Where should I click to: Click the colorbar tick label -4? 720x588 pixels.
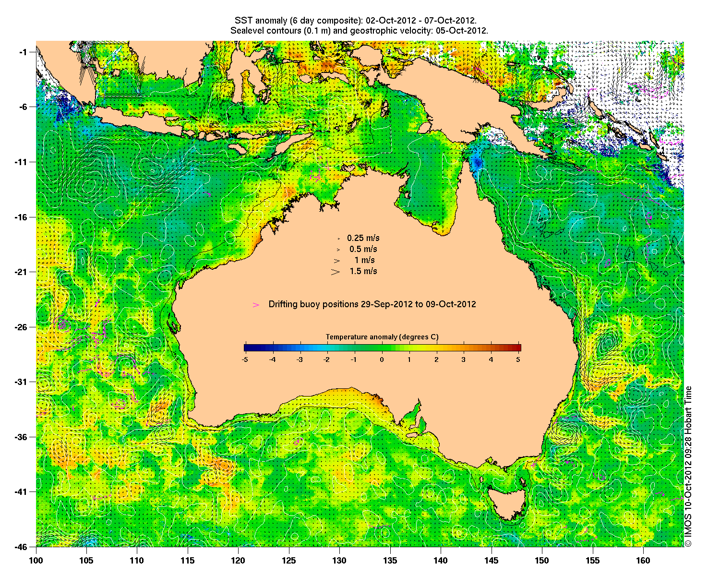[272, 360]
